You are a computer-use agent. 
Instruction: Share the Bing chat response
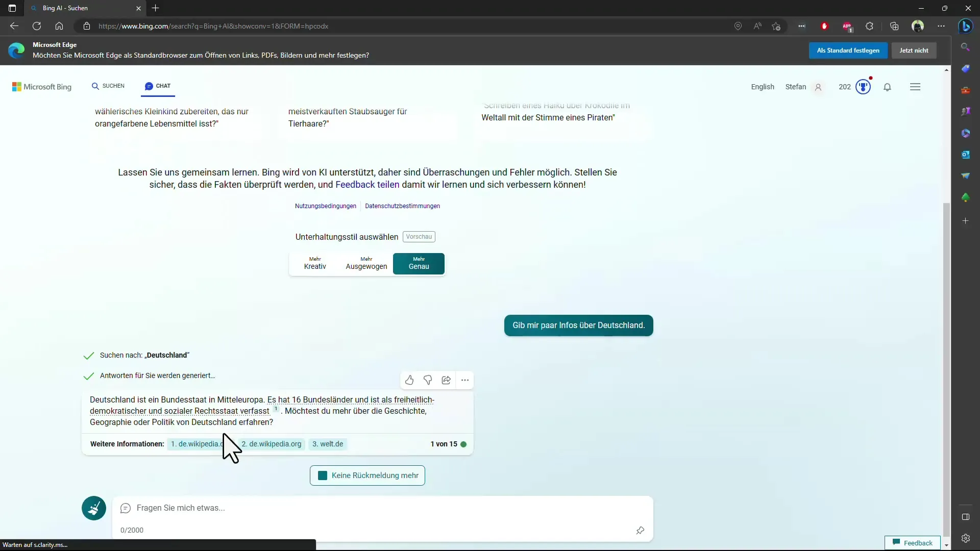click(446, 380)
